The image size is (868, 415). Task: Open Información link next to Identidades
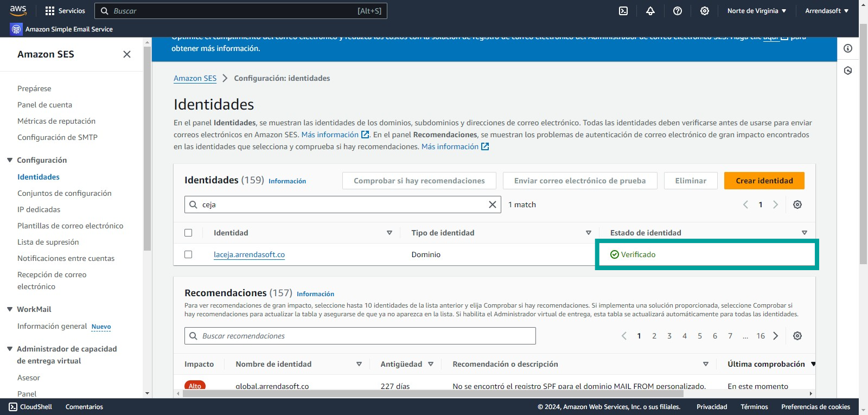click(x=287, y=181)
